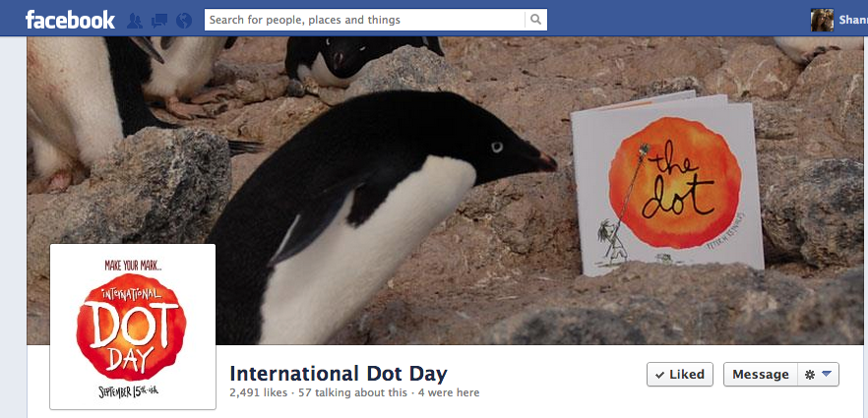Open the International Dot Day profile picture
This screenshot has height=418, width=868.
click(x=133, y=327)
